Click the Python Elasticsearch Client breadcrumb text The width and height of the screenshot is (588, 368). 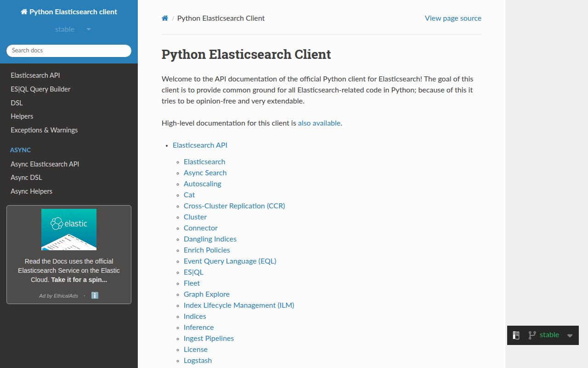[x=221, y=18]
